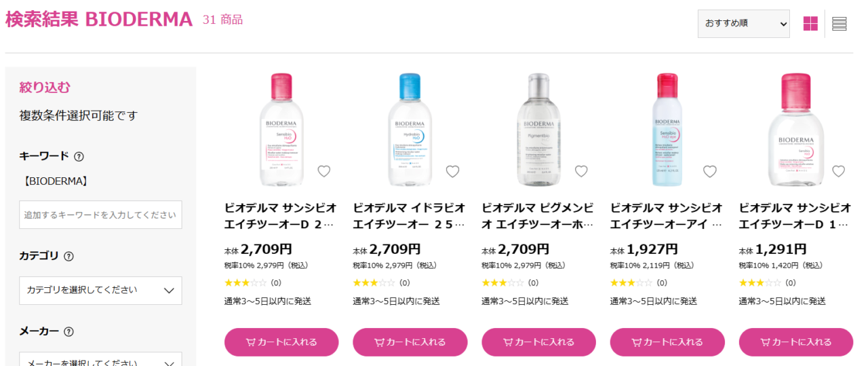
Task: Click heart icon on the last Sensibio product
Action: 839,171
